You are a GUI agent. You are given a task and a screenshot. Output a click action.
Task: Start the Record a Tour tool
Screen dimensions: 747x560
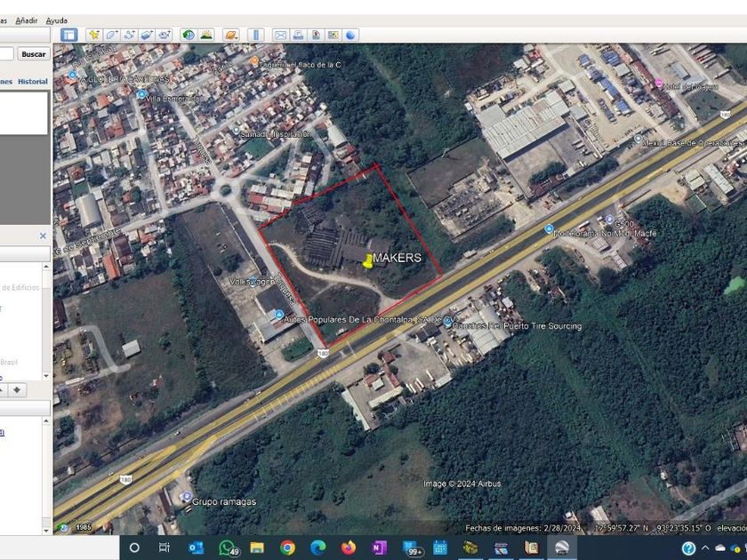(165, 35)
